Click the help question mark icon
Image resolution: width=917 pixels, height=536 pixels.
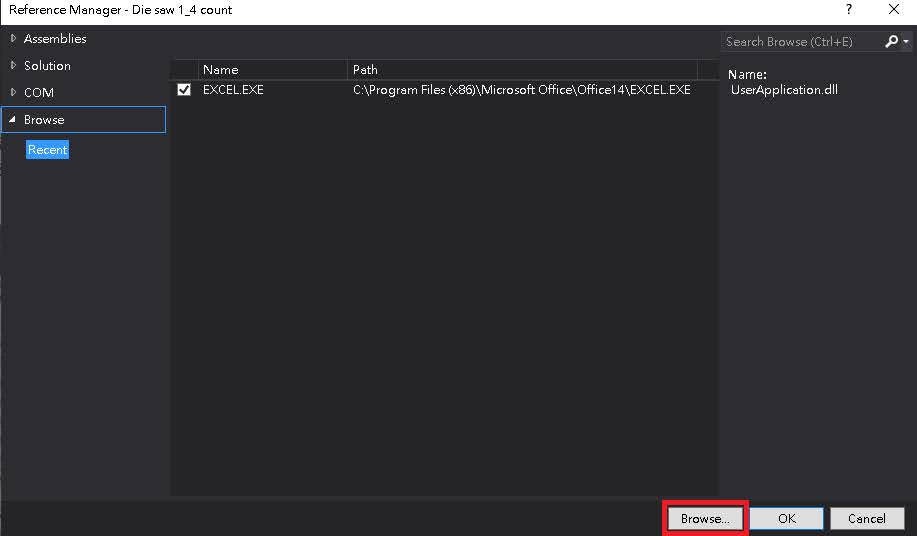tap(849, 9)
